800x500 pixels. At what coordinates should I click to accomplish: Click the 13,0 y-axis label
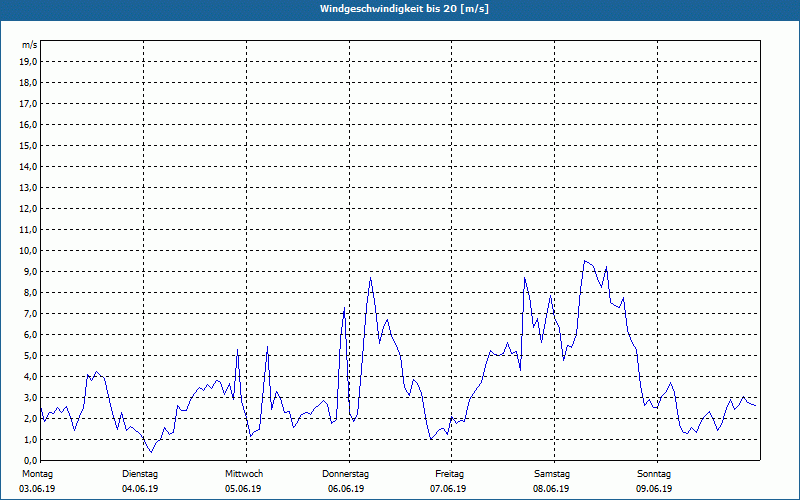pyautogui.click(x=28, y=187)
